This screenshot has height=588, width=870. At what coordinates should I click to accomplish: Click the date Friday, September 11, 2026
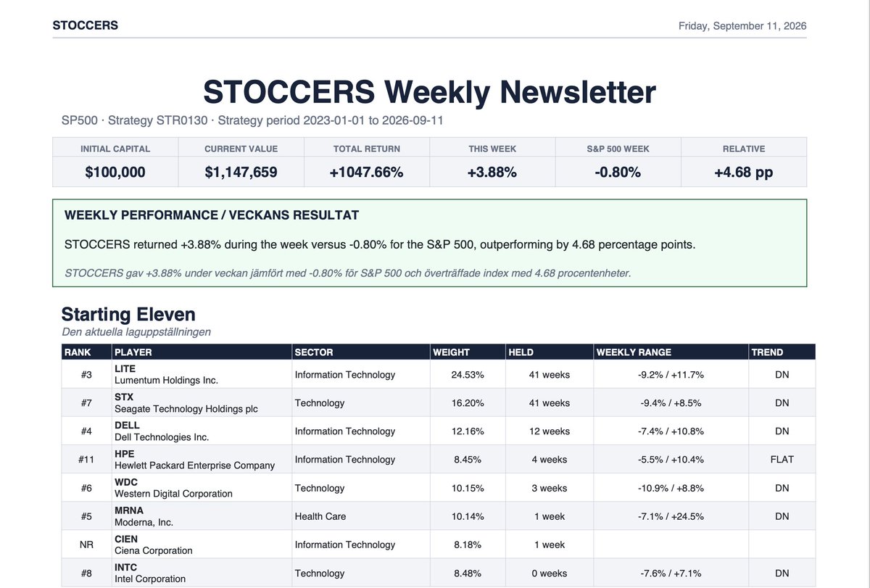click(x=742, y=26)
